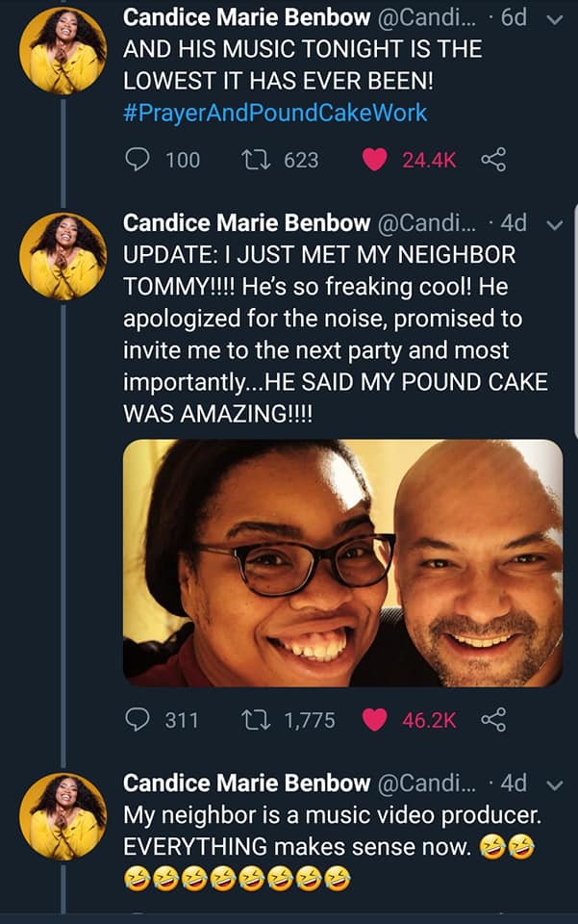
Task: Open Candice Marie Benbow's profile from top tweet
Action: coord(246,17)
